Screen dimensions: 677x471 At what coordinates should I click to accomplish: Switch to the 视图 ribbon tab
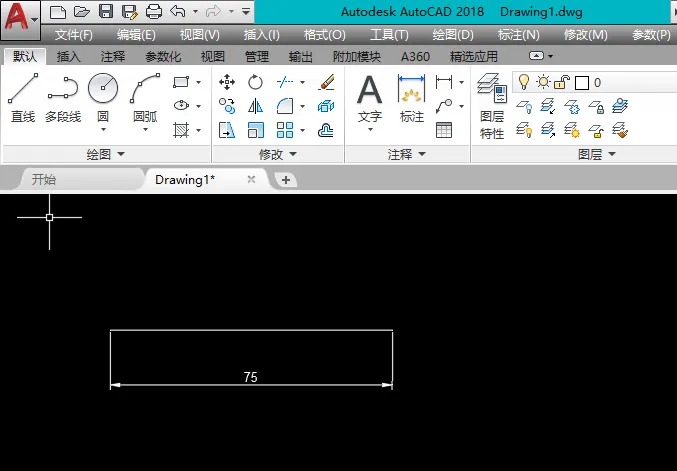pyautogui.click(x=213, y=57)
